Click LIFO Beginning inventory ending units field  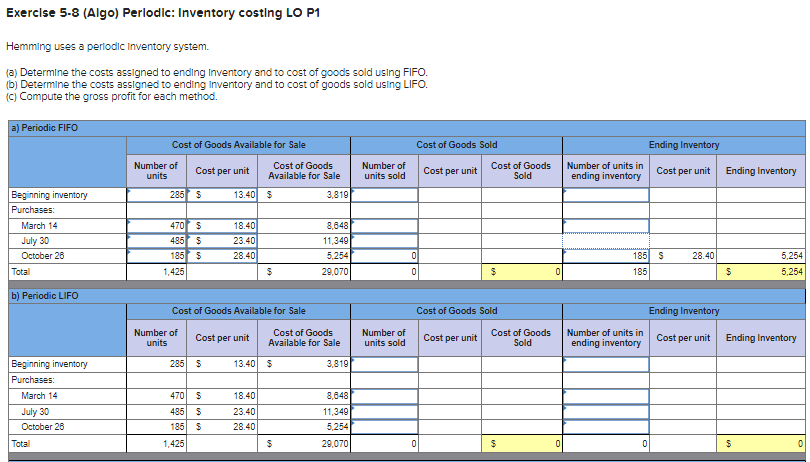[606, 364]
